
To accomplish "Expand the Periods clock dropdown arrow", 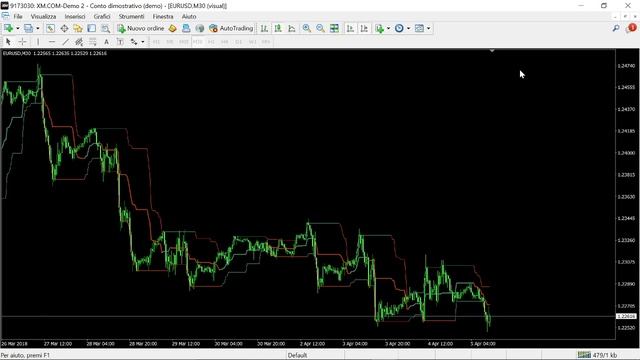I will (x=408, y=28).
